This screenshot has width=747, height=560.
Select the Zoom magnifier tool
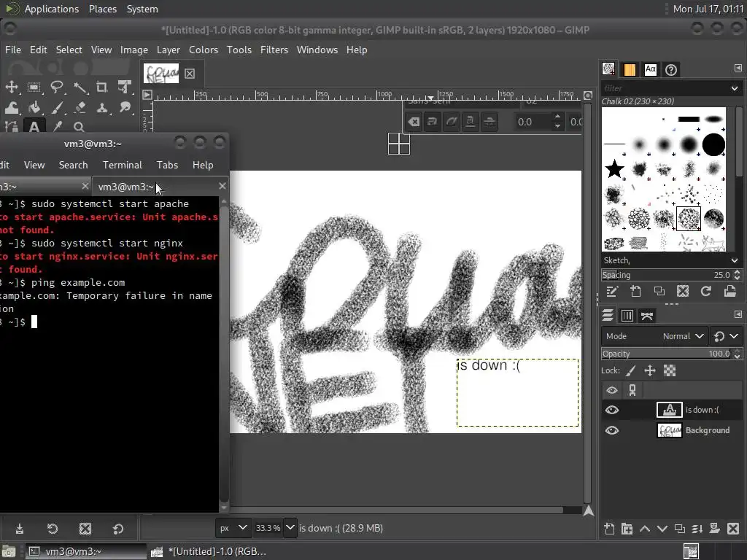tap(79, 127)
